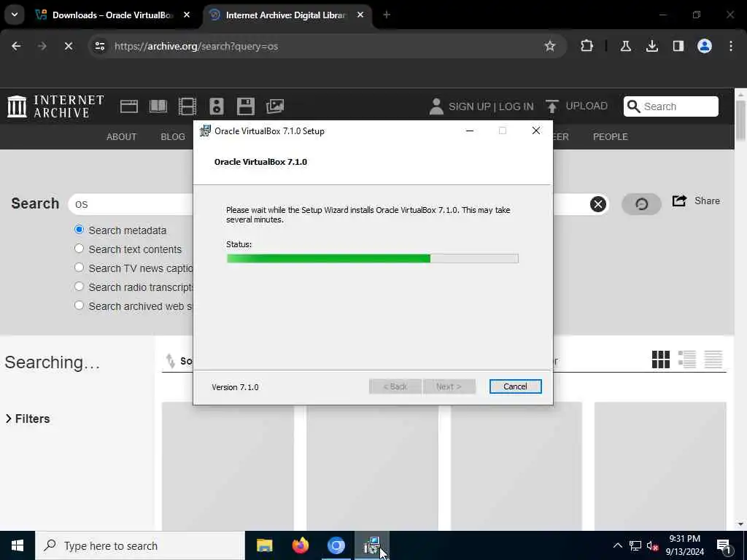The width and height of the screenshot is (747, 560).
Task: Open the notification center icon
Action: tap(724, 545)
